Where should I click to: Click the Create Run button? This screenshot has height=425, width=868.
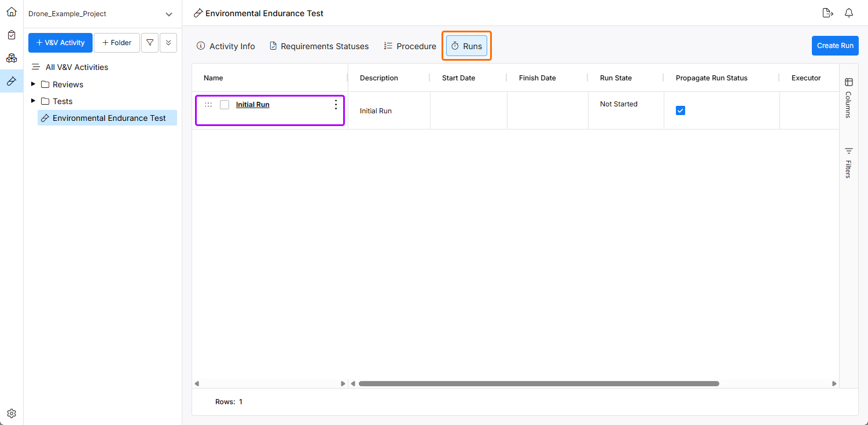tap(835, 46)
